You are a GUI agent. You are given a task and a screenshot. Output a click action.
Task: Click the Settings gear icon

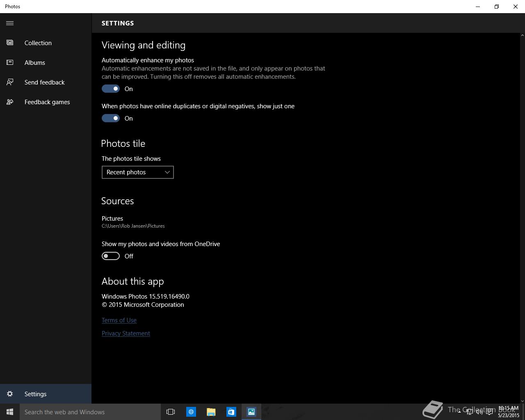(10, 394)
